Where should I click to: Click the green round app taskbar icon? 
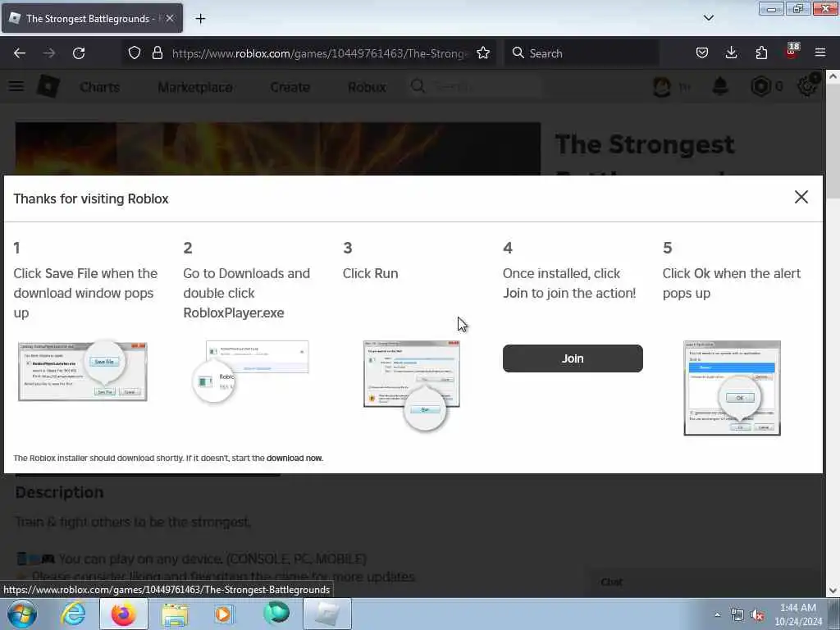coord(276,614)
